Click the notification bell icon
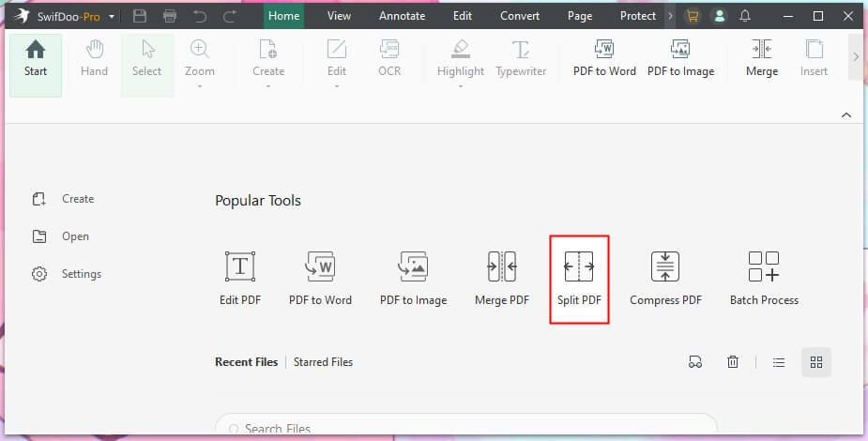 [x=745, y=16]
